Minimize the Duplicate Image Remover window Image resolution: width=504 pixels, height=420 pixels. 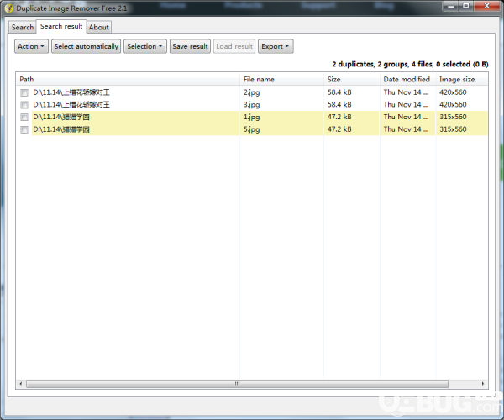click(450, 6)
